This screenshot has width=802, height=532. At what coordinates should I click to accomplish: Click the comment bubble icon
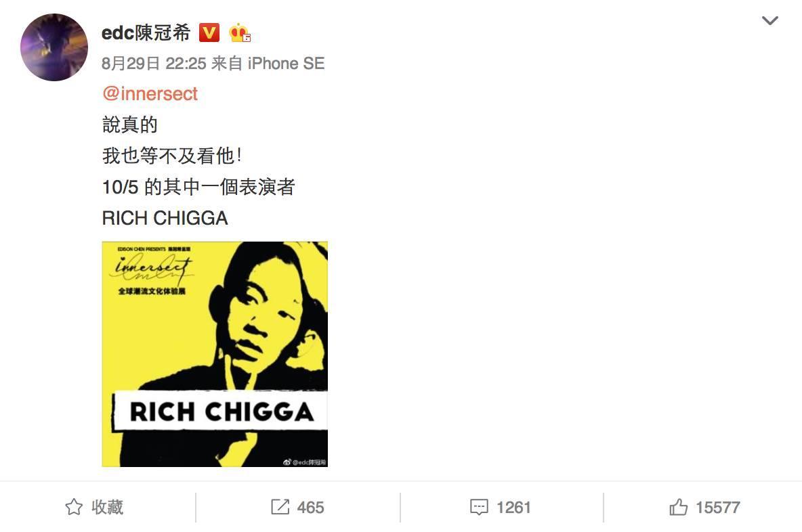click(480, 507)
